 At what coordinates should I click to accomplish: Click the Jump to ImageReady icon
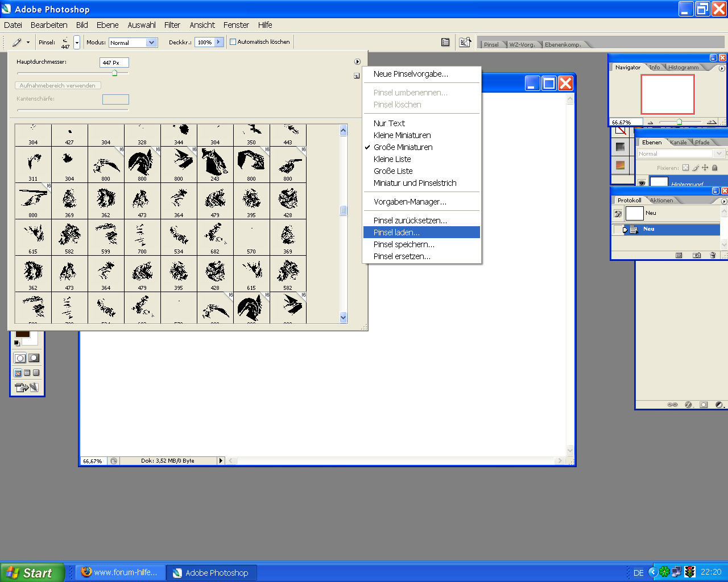(26, 388)
